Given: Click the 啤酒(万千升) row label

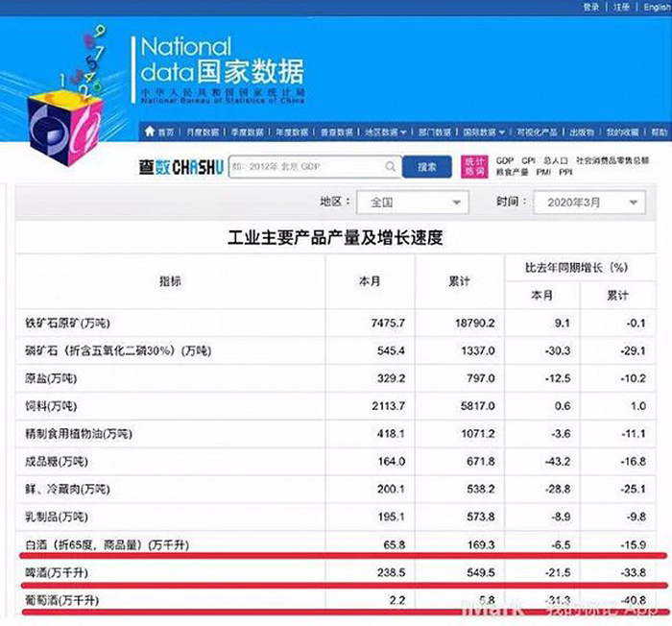Looking at the screenshot, I should [56, 572].
